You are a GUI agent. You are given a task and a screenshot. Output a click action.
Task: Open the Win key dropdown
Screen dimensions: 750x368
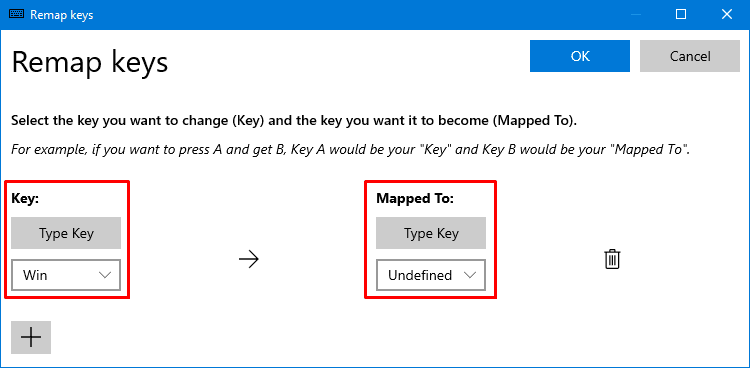coord(66,275)
